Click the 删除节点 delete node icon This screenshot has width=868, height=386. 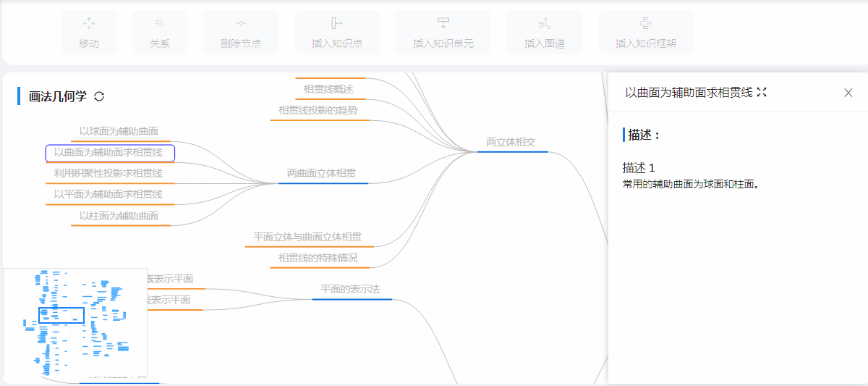click(241, 24)
